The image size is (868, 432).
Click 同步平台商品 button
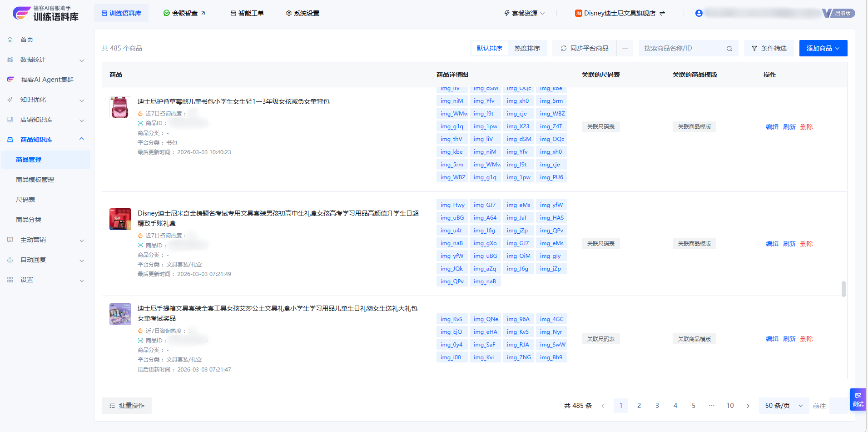point(585,48)
